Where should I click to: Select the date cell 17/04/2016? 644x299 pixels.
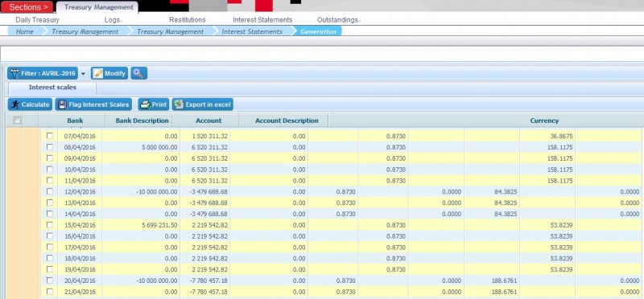(x=80, y=248)
